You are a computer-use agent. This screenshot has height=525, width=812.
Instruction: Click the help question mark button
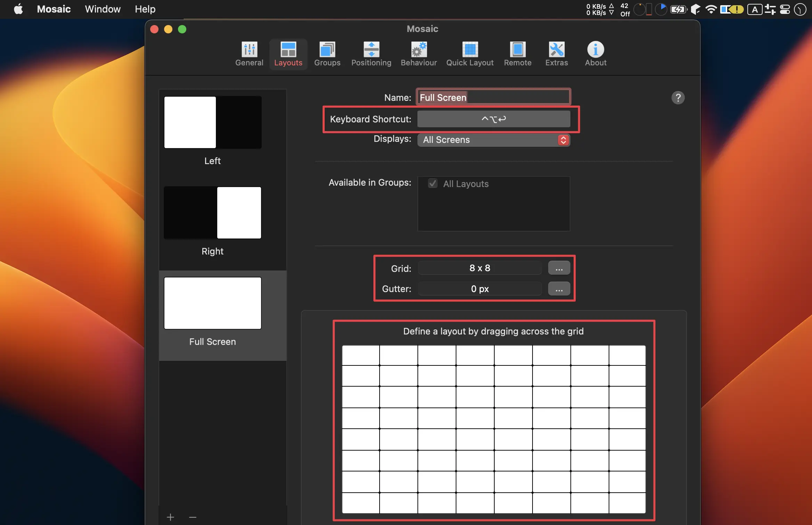(x=677, y=98)
